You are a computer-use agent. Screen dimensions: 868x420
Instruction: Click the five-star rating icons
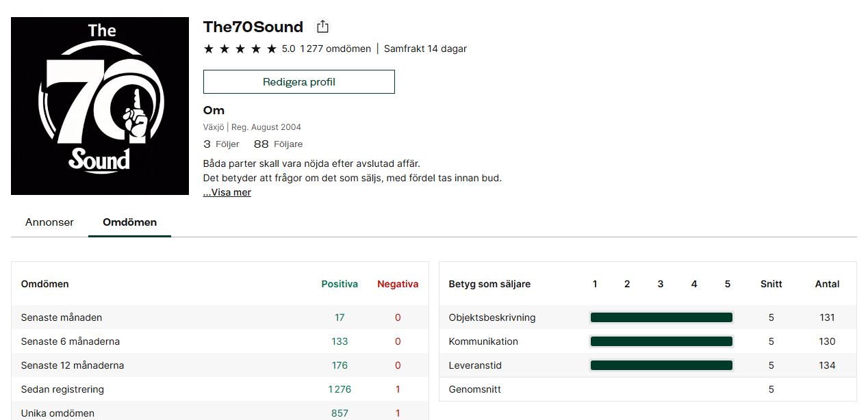pyautogui.click(x=240, y=49)
